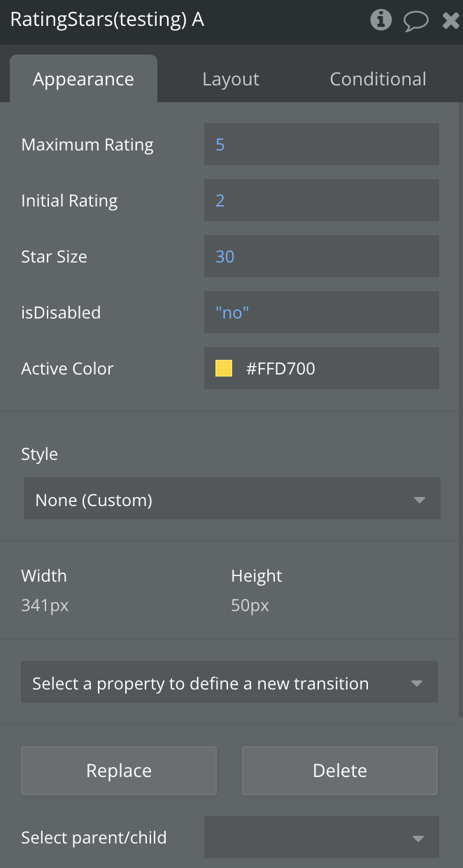Screen dimensions: 463x868
Task: Open the Active Color yellow swatch
Action: click(224, 368)
